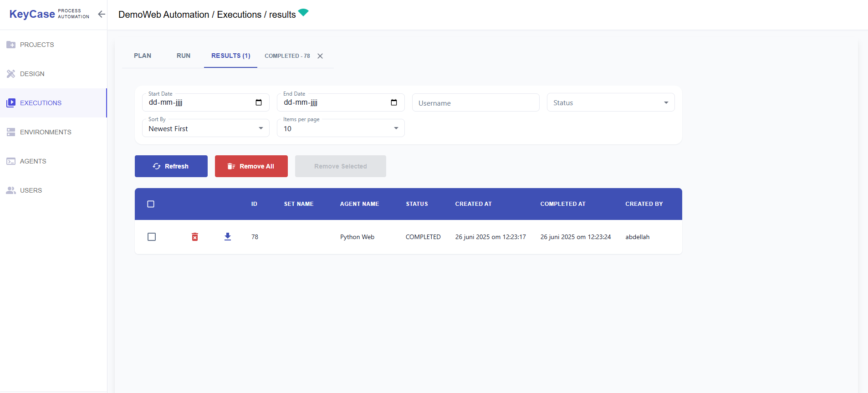Expand the Status filter dropdown
Image resolution: width=868 pixels, height=393 pixels.
click(611, 102)
